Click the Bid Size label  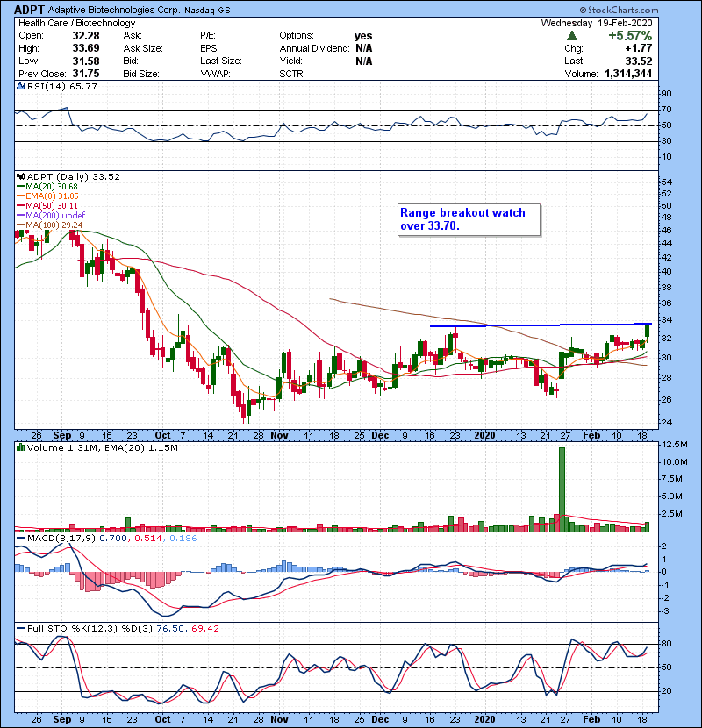141,74
